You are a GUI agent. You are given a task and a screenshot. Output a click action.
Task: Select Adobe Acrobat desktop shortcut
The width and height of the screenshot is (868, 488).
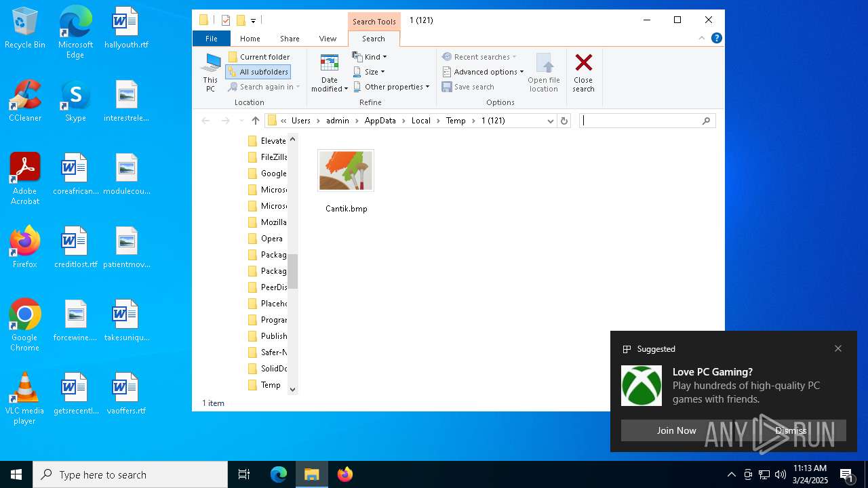point(25,179)
